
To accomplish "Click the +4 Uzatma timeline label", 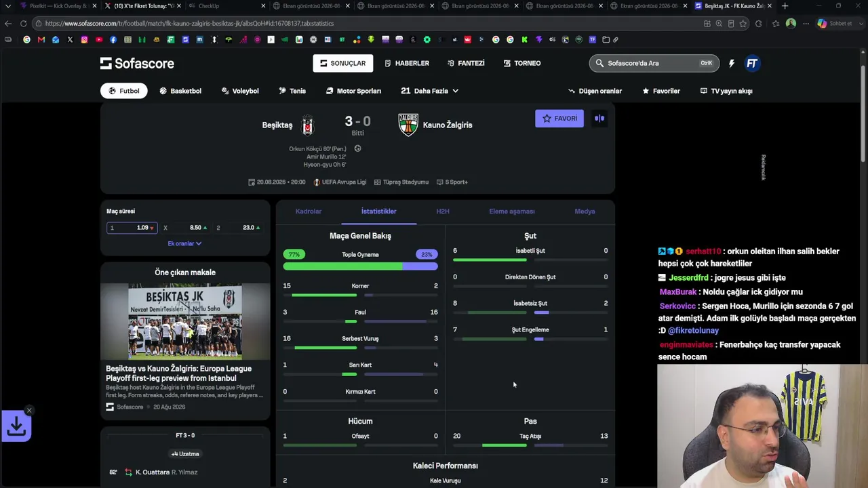I will (185, 454).
